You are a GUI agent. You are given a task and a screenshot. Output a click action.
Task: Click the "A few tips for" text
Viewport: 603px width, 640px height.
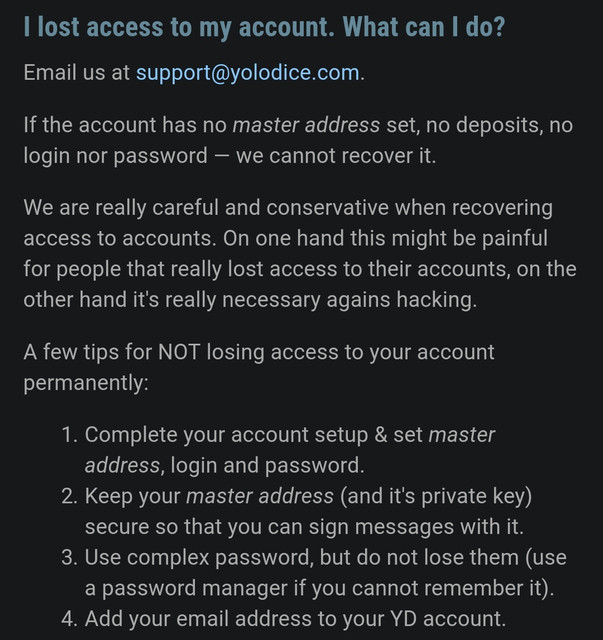[86, 352]
